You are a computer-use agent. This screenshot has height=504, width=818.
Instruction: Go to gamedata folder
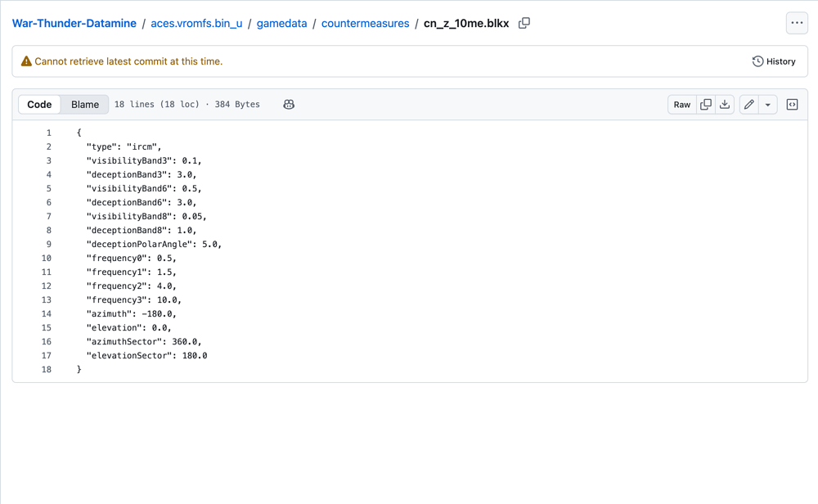pyautogui.click(x=281, y=24)
